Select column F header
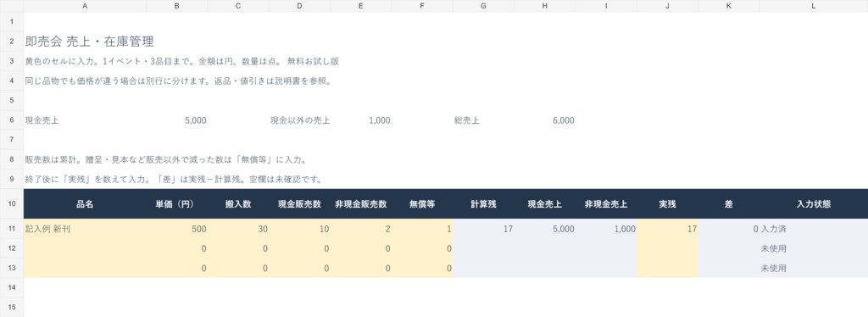Viewport: 868px width, 317px height. point(422,6)
